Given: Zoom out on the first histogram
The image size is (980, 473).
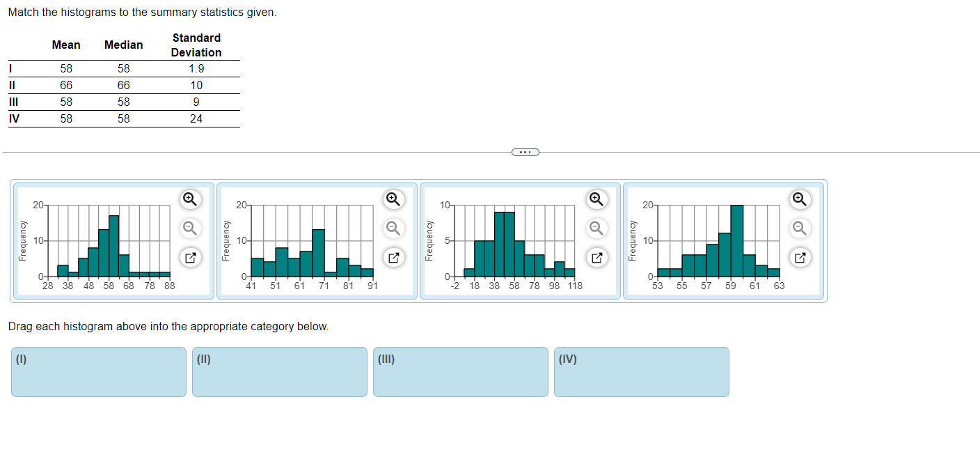Looking at the screenshot, I should click(189, 228).
